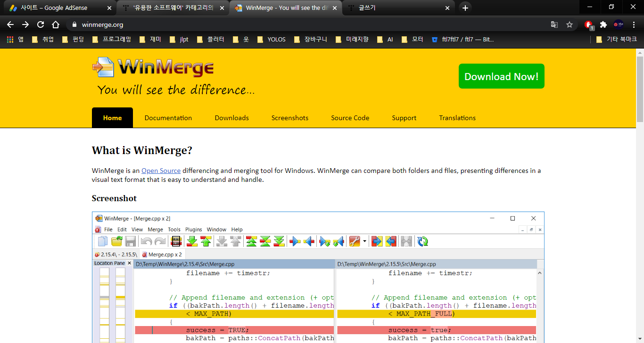The width and height of the screenshot is (644, 343).
Task: Click the Merge.cpp x 2 tab in screenshot
Action: tap(162, 254)
